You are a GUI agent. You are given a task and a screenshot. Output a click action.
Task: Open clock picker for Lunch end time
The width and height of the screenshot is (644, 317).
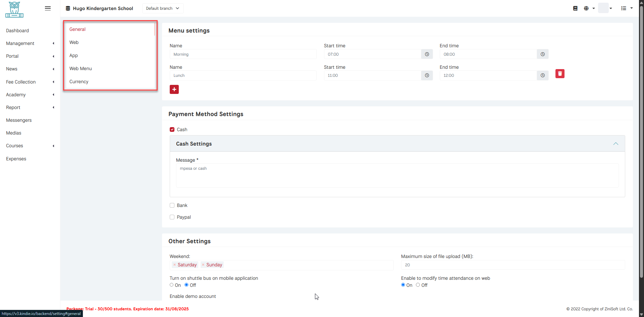[542, 75]
